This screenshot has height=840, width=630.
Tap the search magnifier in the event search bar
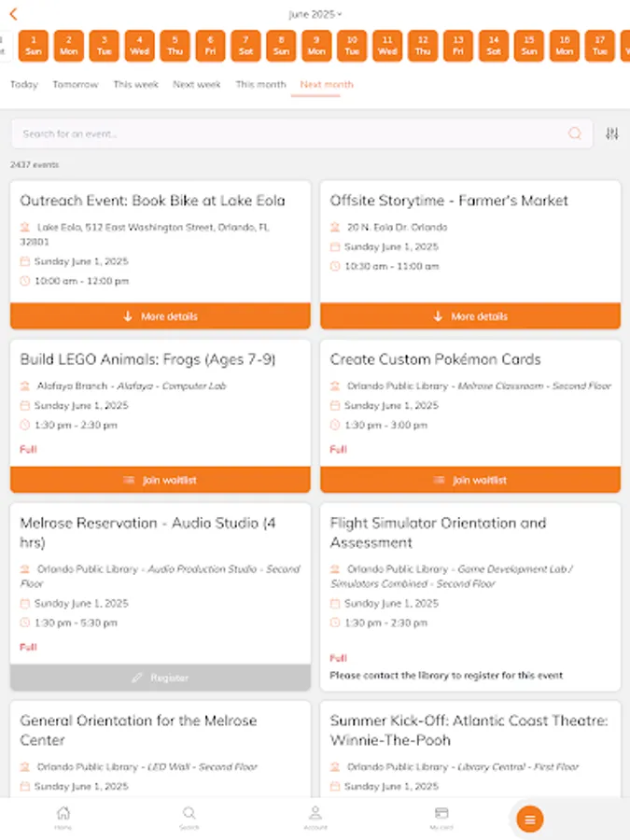click(x=576, y=133)
